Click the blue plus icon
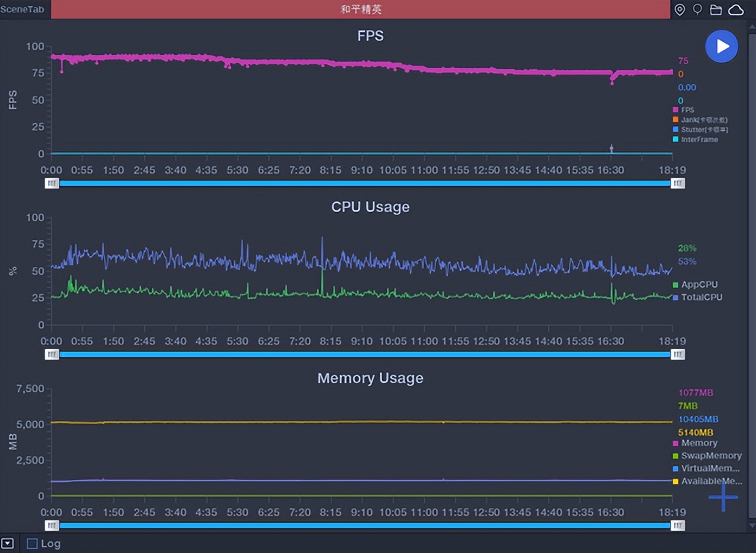 [724, 496]
